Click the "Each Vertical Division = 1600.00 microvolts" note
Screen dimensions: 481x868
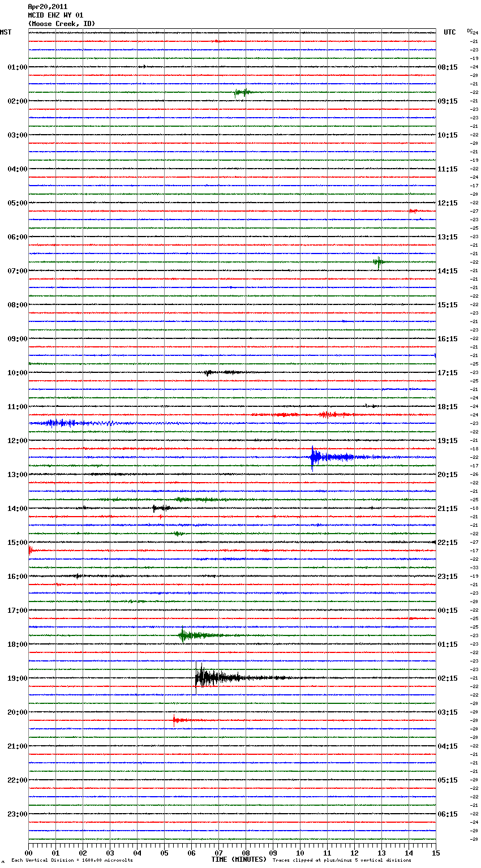(x=72, y=860)
